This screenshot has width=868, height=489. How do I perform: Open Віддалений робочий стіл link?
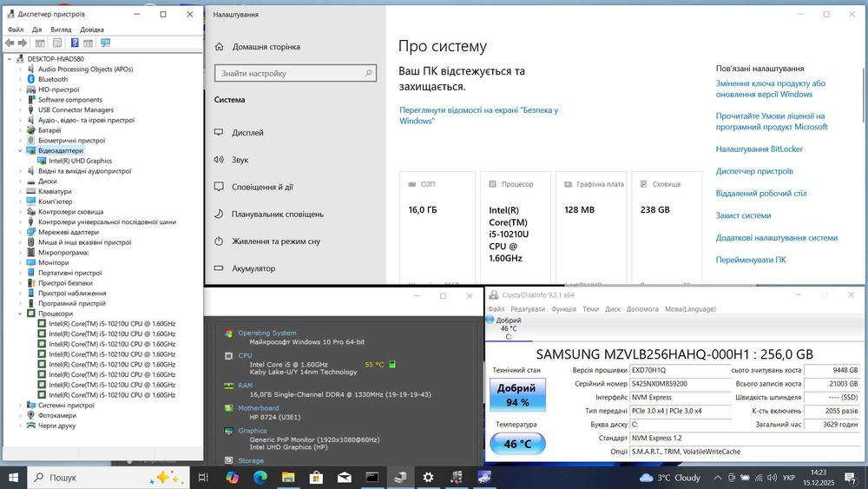(x=761, y=194)
